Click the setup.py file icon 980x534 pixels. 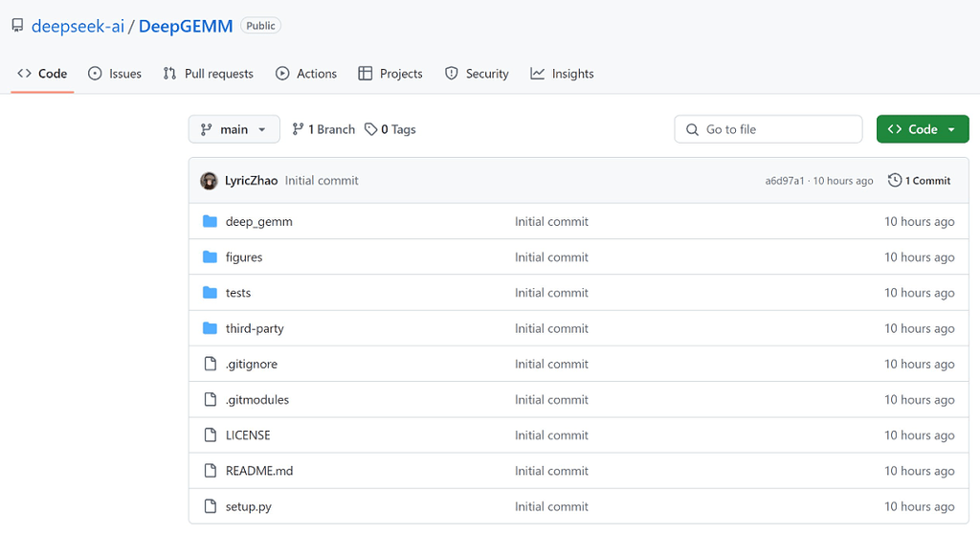click(x=211, y=507)
